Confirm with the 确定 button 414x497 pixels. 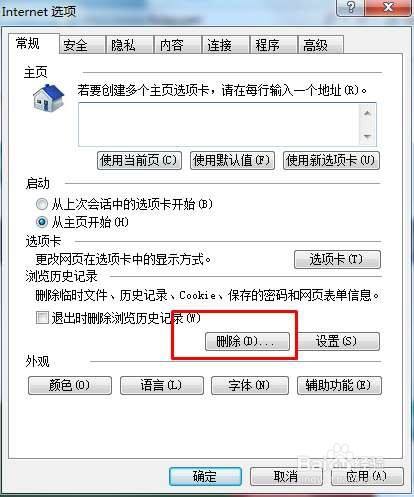click(205, 476)
